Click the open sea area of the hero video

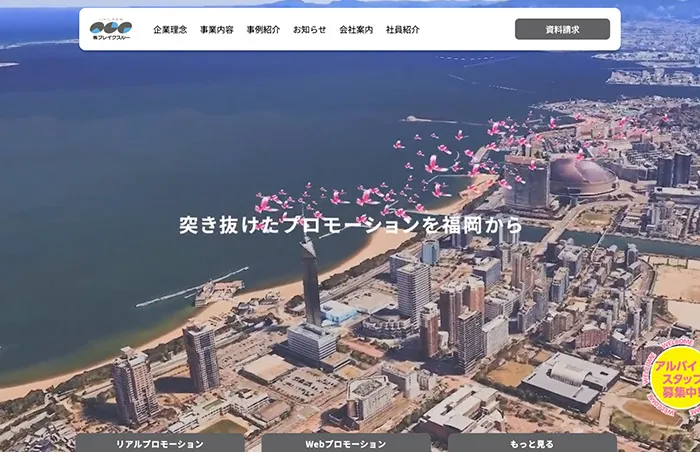(x=150, y=150)
